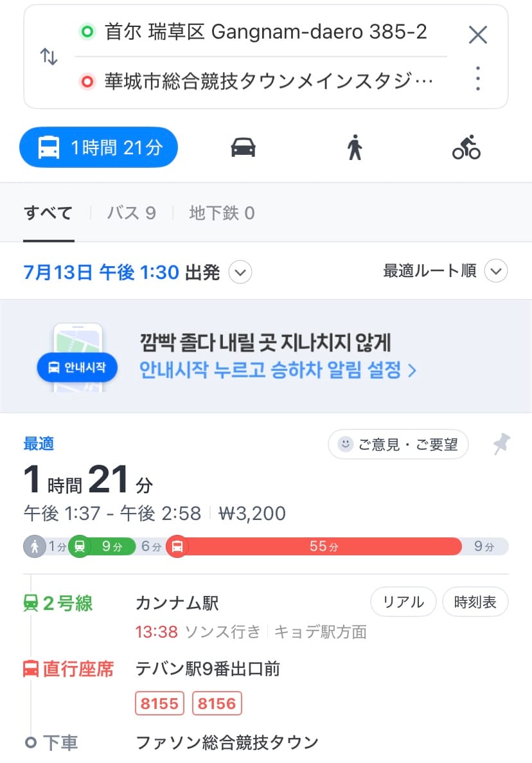
Task: Tap the リアル real-time button
Action: point(403,602)
